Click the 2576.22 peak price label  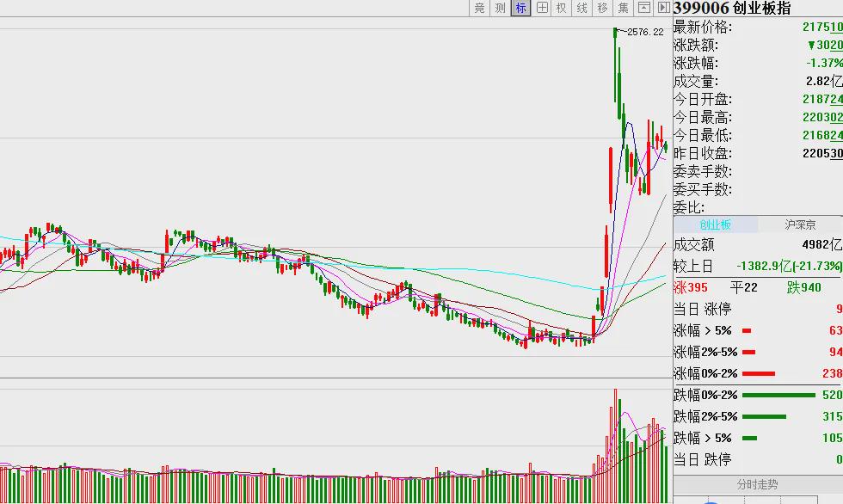click(x=645, y=32)
